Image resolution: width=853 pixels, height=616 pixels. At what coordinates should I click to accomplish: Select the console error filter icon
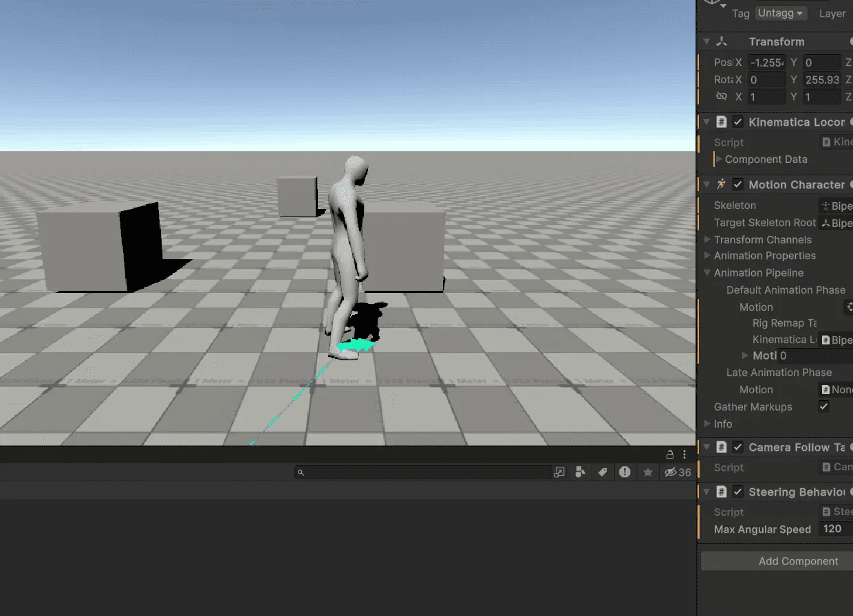(625, 472)
